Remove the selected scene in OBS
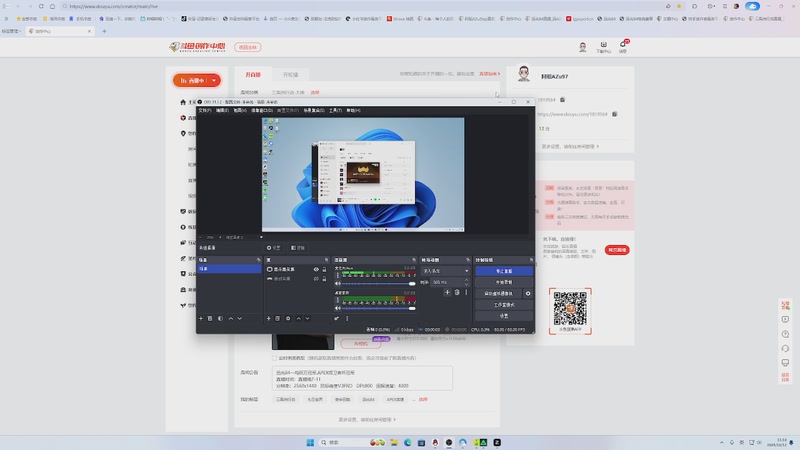The width and height of the screenshot is (800, 450). [210, 318]
